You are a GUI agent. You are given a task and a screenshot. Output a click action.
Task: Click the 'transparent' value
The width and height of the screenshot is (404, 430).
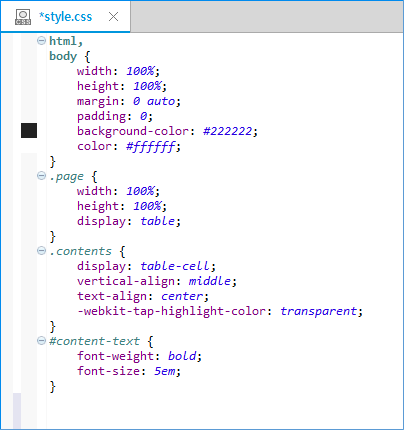point(319,311)
